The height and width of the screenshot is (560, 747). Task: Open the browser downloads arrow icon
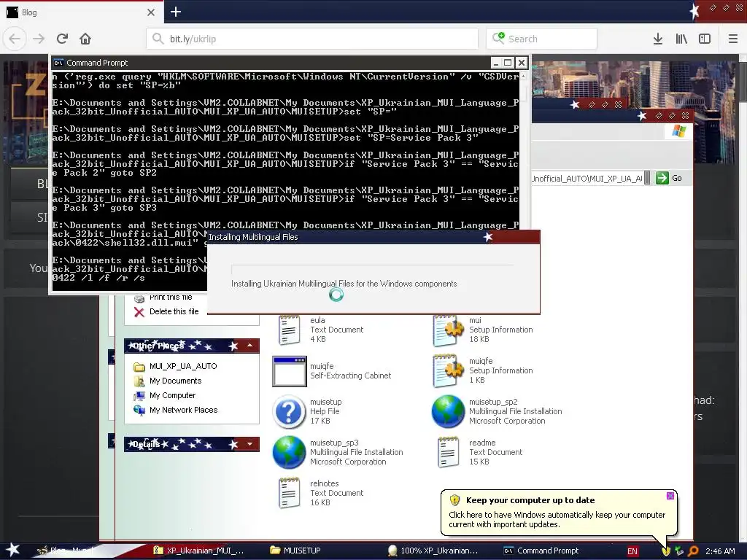coord(658,39)
